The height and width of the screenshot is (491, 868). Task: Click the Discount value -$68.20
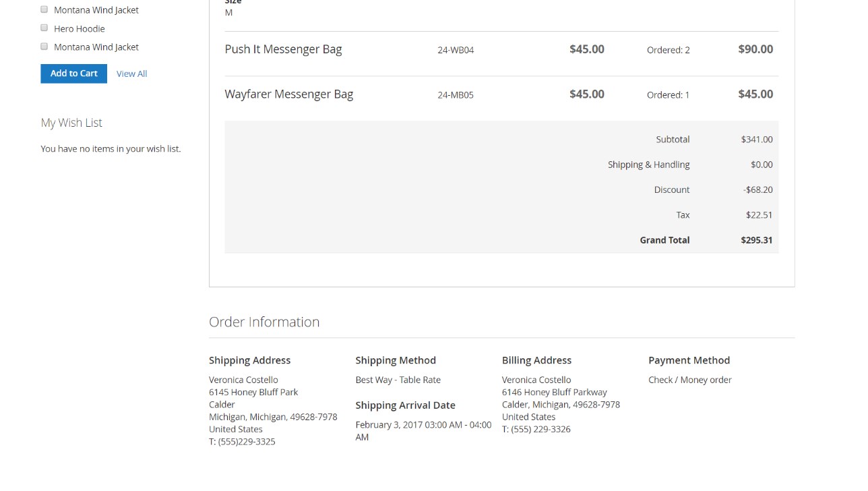pos(757,190)
